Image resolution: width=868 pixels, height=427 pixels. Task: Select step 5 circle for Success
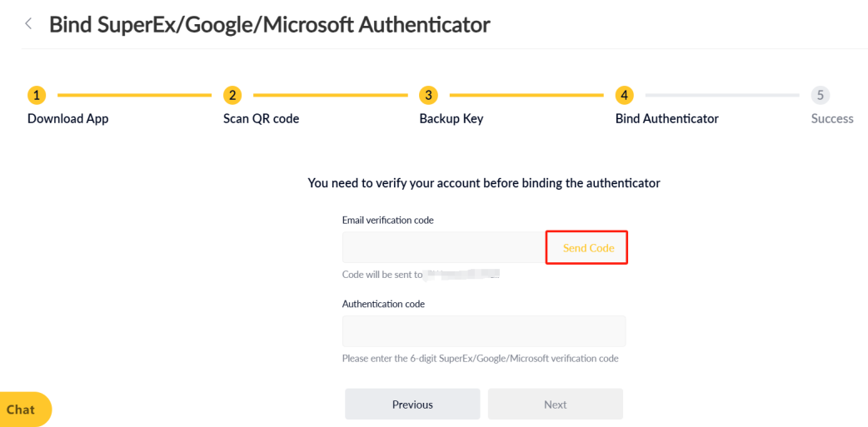(x=821, y=95)
